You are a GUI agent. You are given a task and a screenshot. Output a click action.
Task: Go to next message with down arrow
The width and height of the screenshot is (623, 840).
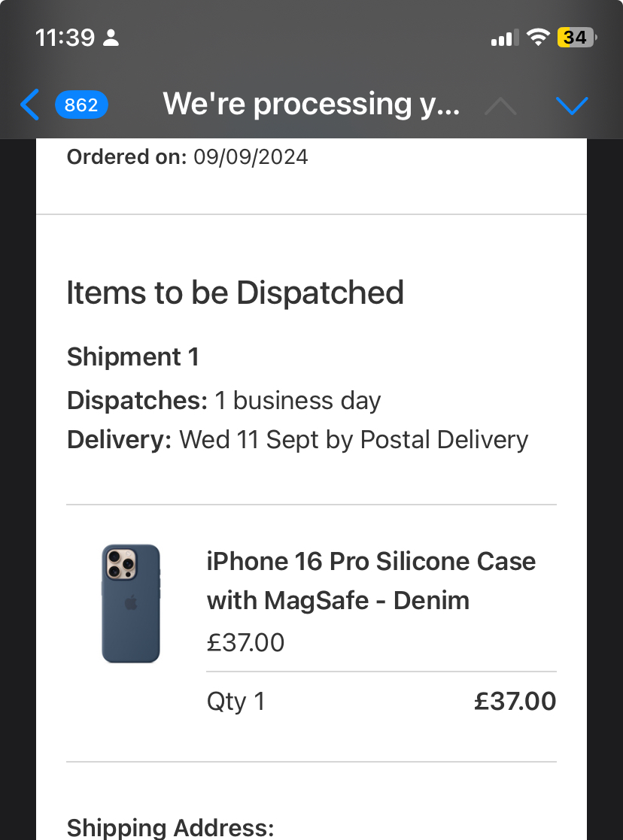[572, 106]
